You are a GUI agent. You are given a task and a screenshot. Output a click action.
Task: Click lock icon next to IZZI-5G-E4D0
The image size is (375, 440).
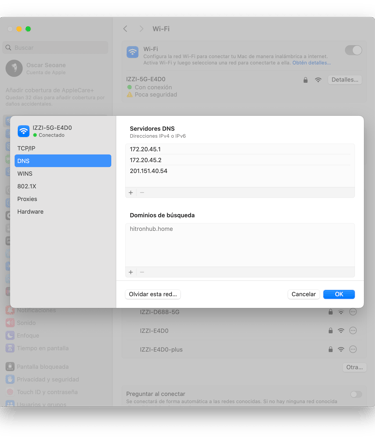click(305, 80)
